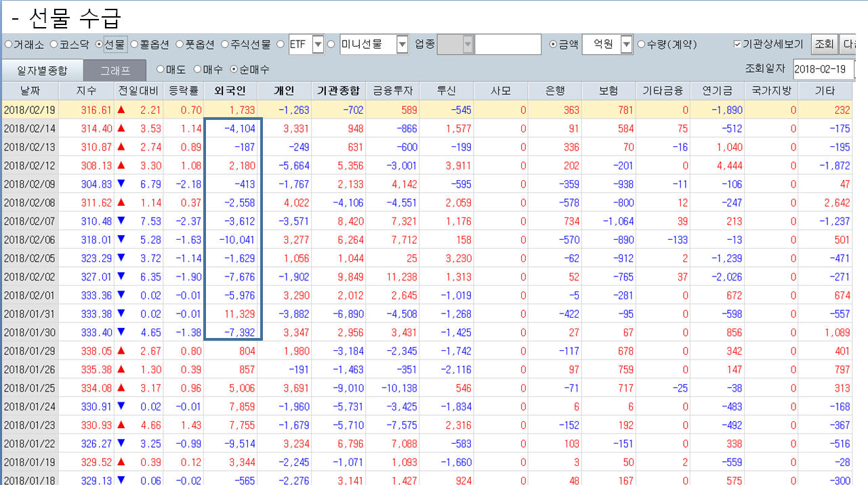The image size is (868, 485).
Task: Switch to the 그래프 tab
Action: point(115,70)
